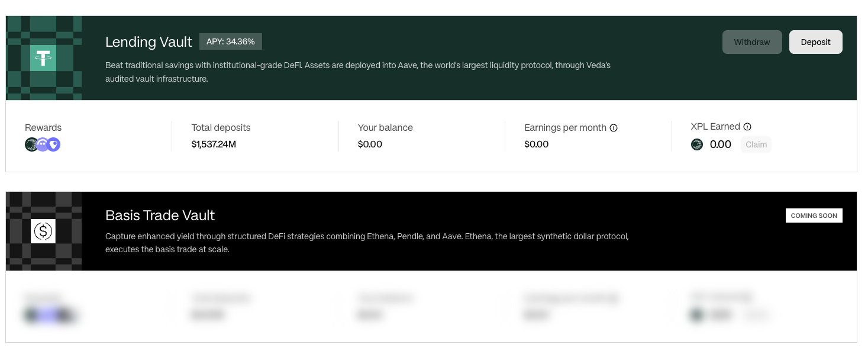Click the COMING SOON badge
This screenshot has height=357, width=868.
(814, 216)
